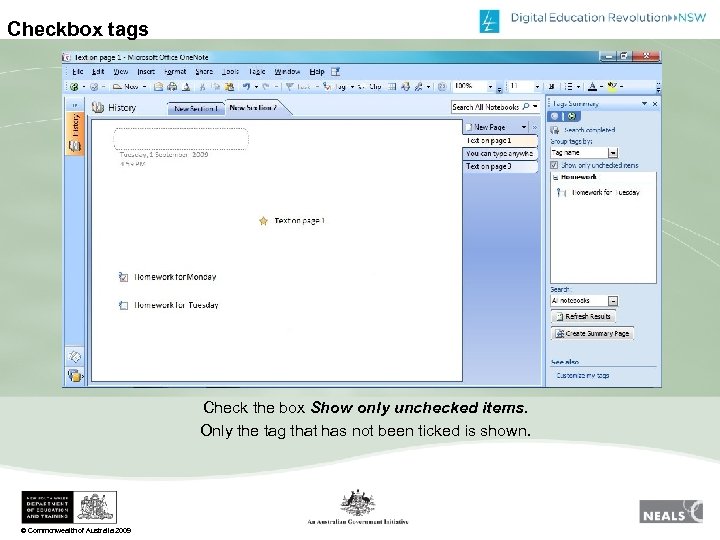Click the Tags Summary pane Back button
Image resolution: width=720 pixels, height=540 pixels.
point(555,116)
